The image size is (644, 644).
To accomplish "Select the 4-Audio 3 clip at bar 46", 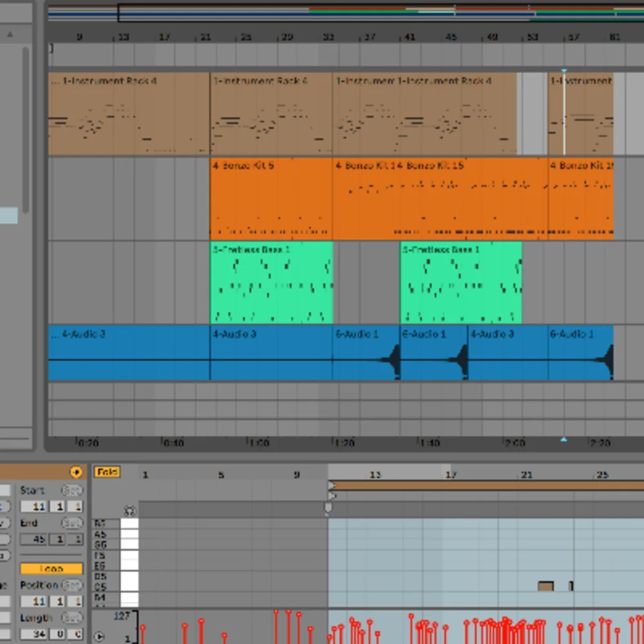I will (x=508, y=353).
